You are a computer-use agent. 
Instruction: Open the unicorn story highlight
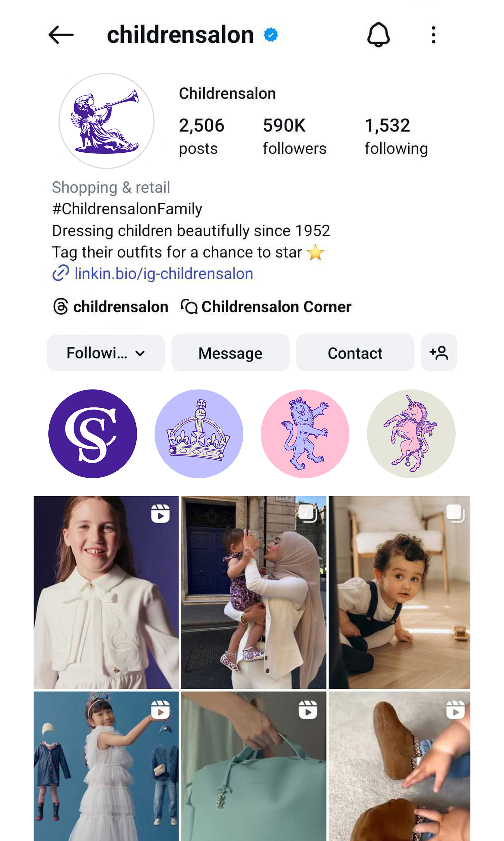411,434
